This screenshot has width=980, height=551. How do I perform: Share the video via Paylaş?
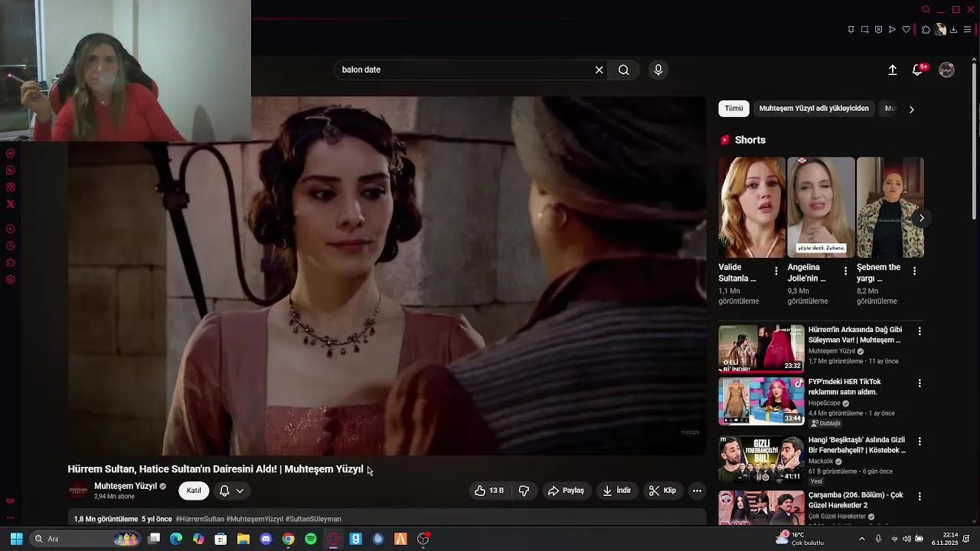566,491
